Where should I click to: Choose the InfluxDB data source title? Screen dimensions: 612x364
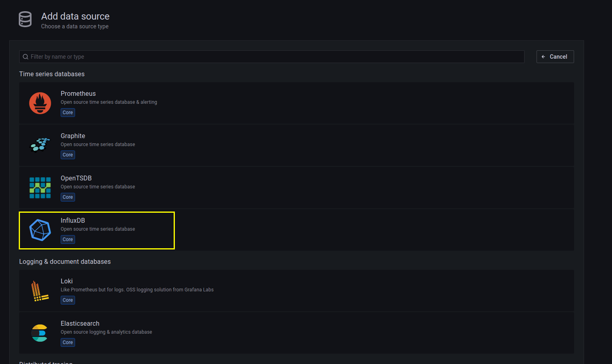point(73,220)
